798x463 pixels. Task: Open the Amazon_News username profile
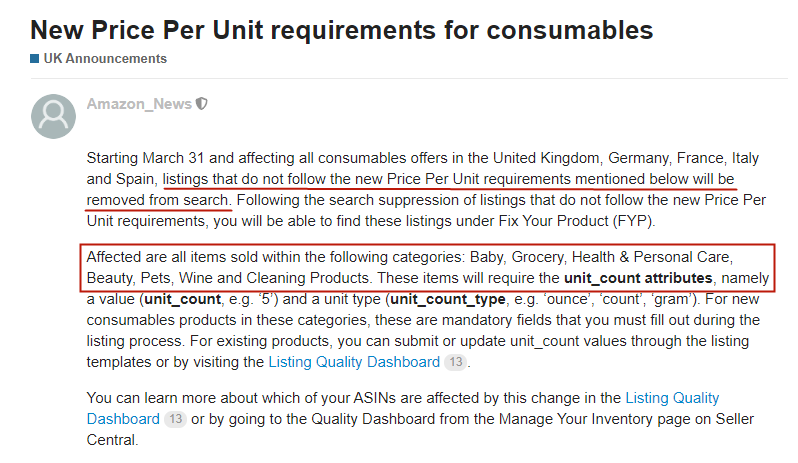click(139, 103)
